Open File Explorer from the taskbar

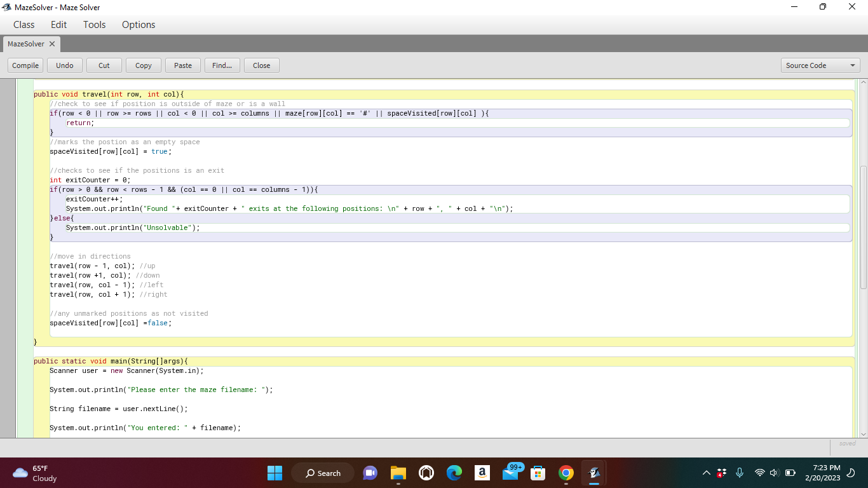point(398,473)
